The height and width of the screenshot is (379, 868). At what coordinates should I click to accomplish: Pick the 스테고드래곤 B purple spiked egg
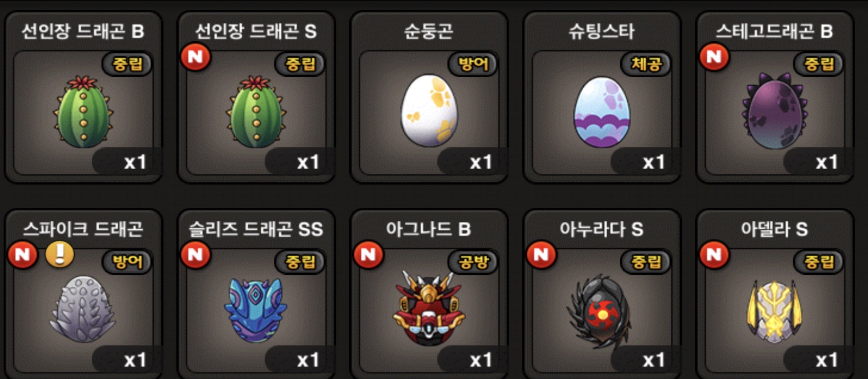click(x=775, y=111)
